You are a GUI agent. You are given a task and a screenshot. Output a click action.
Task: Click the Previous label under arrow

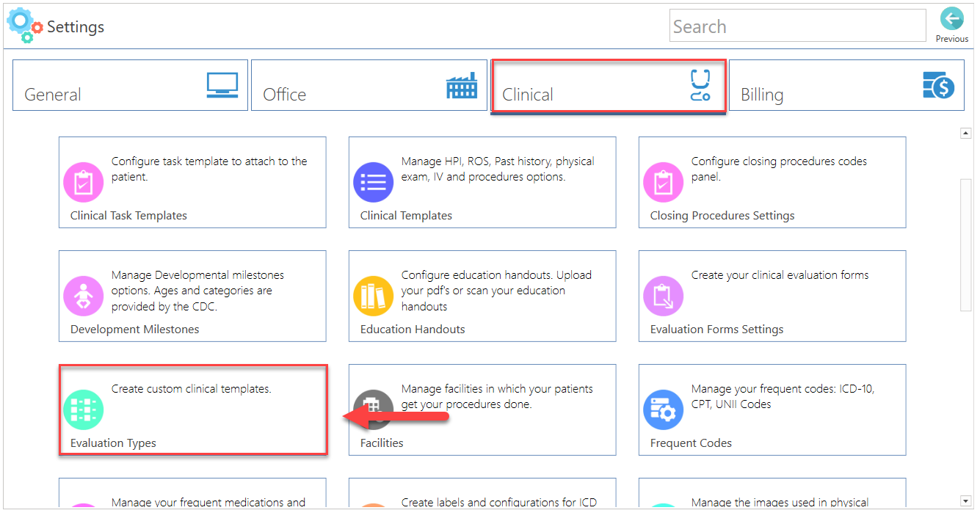(951, 39)
